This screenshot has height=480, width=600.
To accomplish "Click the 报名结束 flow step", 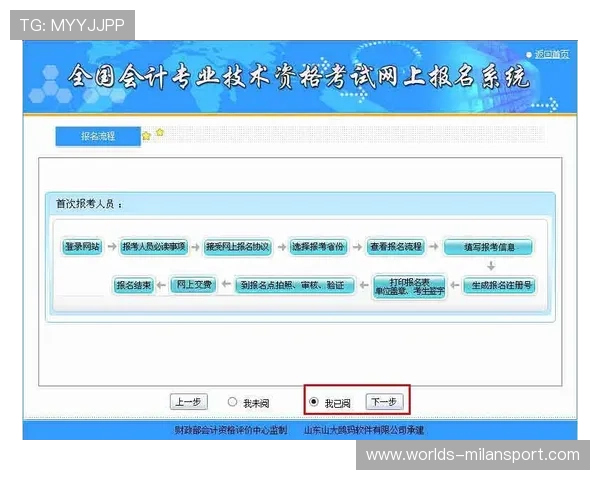I will 134,285.
